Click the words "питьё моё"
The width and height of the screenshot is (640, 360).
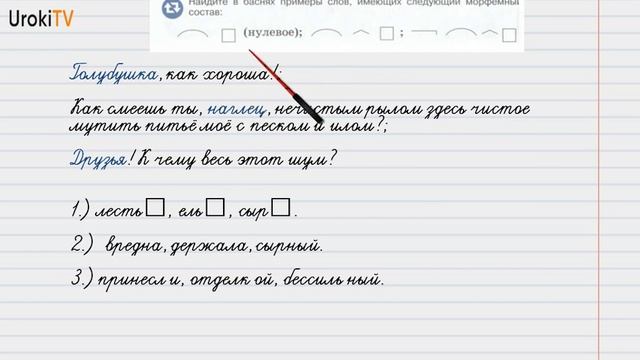[x=189, y=126]
